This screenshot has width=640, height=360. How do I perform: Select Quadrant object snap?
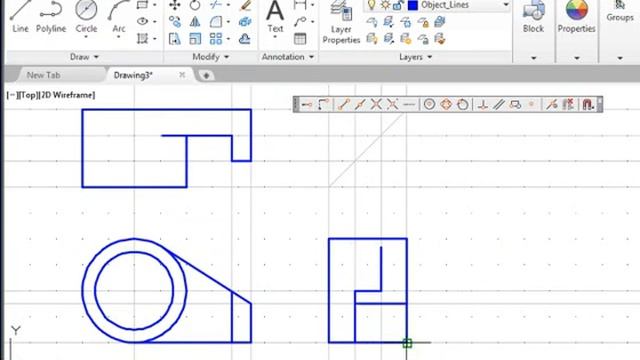(x=446, y=105)
